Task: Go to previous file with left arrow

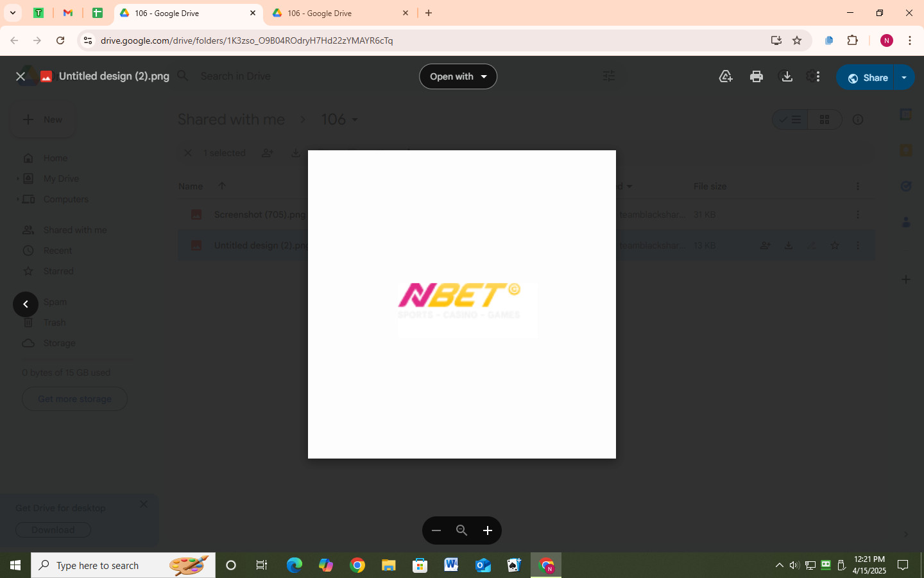Action: 26,304
